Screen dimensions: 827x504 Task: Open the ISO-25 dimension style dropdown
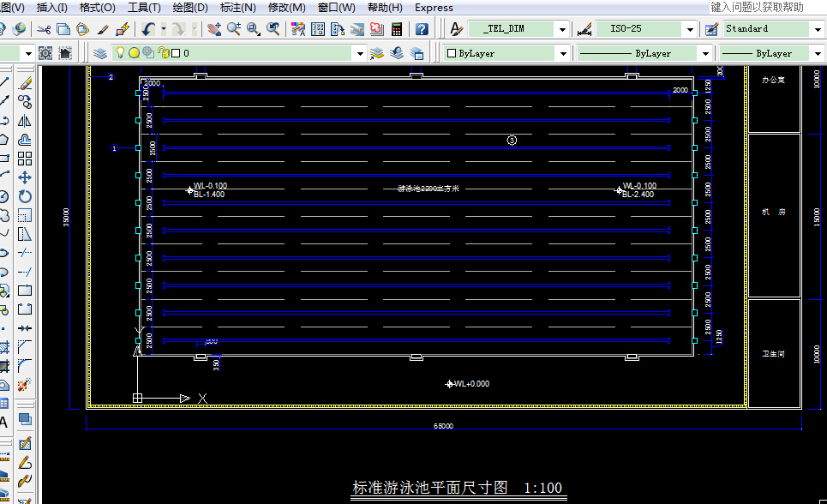coord(690,29)
